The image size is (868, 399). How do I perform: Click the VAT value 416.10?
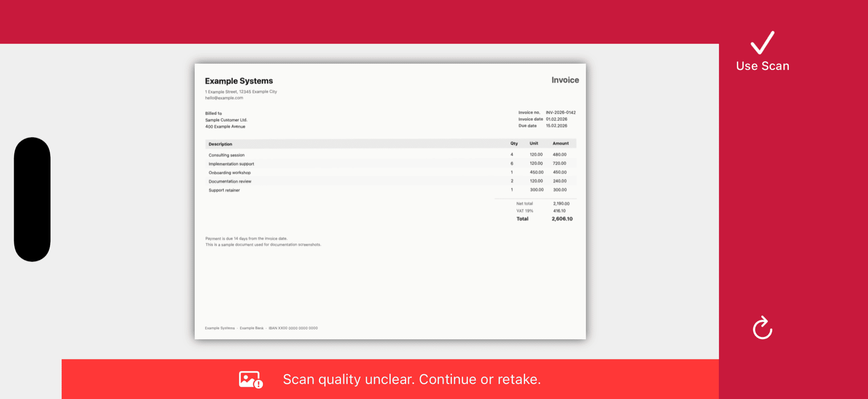pyautogui.click(x=560, y=211)
